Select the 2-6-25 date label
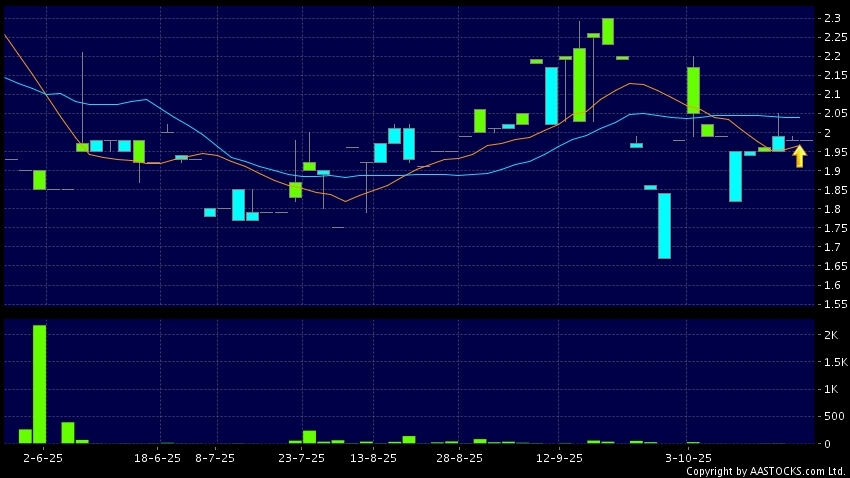 coord(40,457)
